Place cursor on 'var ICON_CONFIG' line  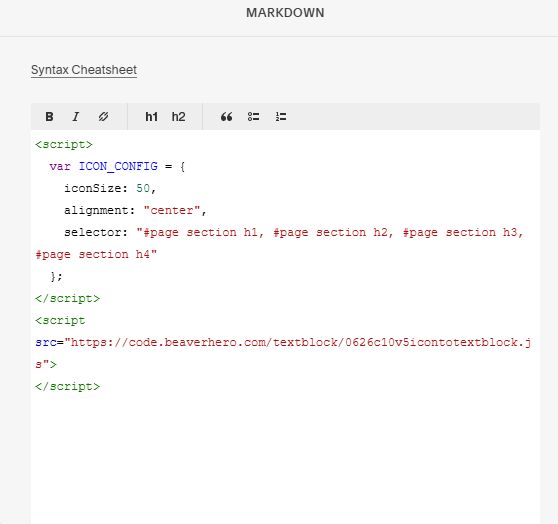117,166
